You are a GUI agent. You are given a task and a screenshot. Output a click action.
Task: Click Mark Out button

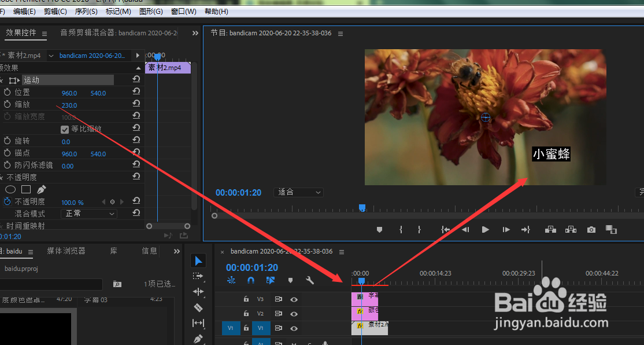tap(419, 230)
